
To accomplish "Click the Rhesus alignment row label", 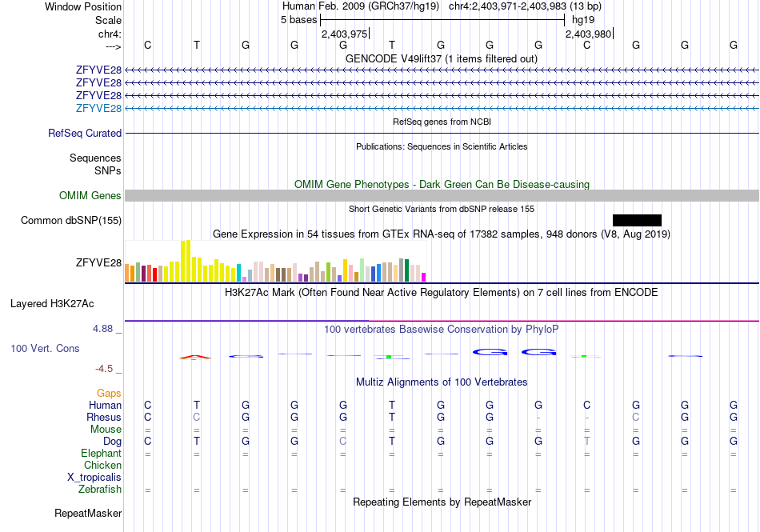I will 104,417.
